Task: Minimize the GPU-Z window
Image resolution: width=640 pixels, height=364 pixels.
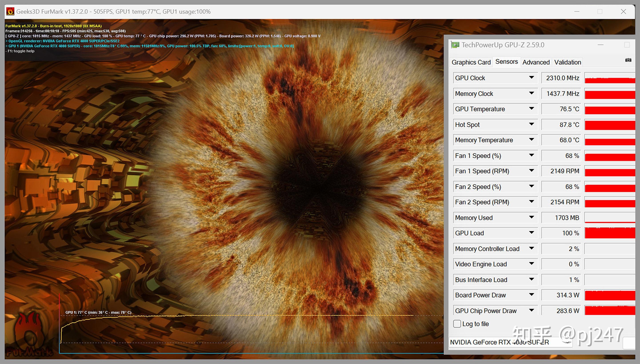Action: click(600, 45)
